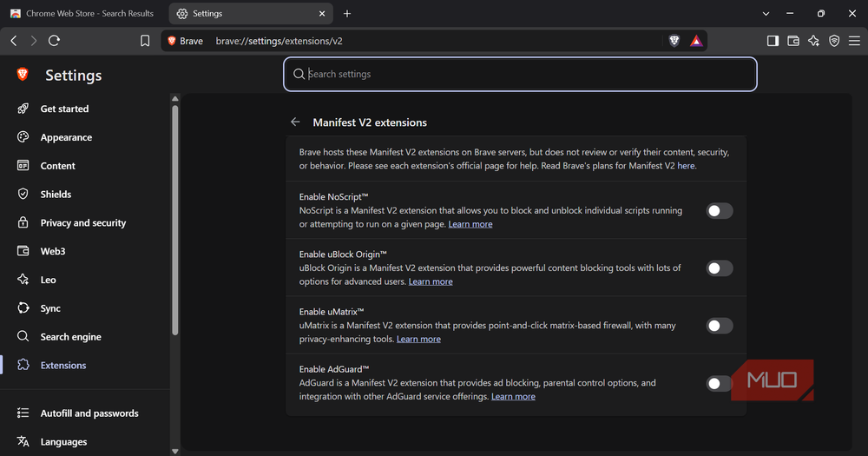Click the Brave logo beside Settings title

23,74
